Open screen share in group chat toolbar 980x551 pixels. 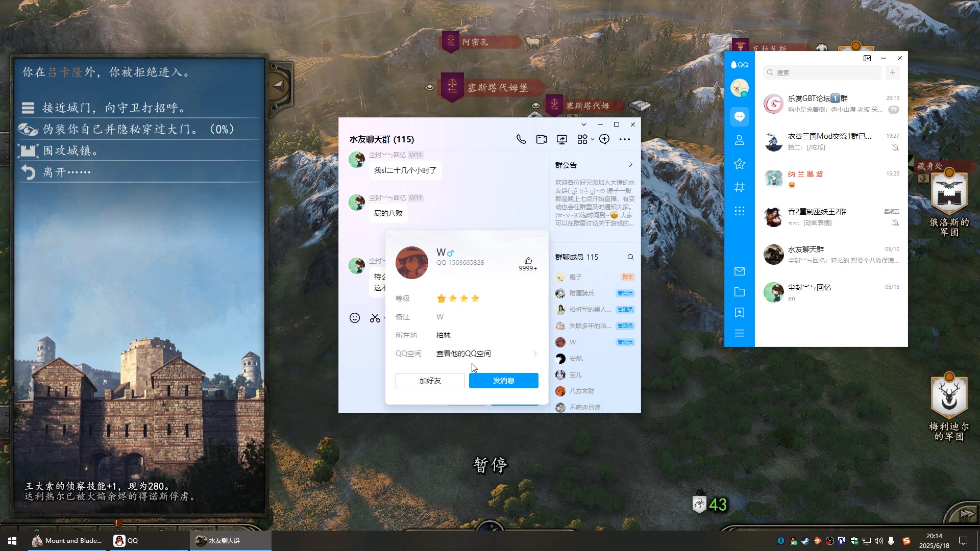[x=562, y=139]
